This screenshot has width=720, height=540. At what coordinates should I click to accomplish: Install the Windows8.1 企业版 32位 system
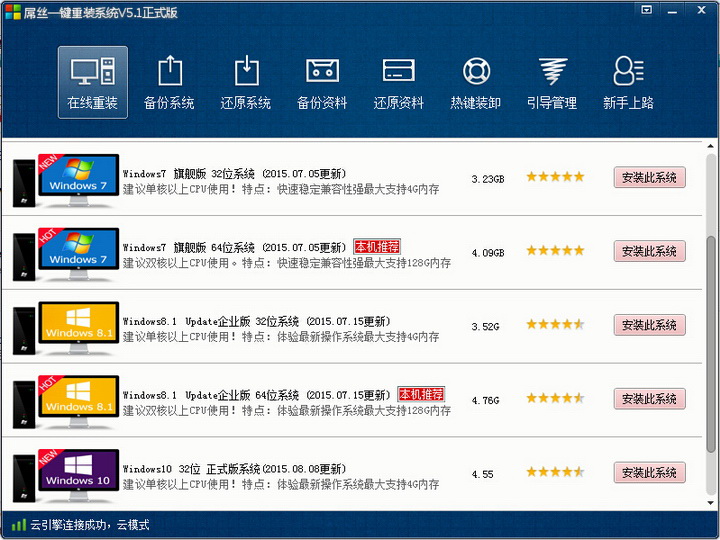pyautogui.click(x=649, y=326)
